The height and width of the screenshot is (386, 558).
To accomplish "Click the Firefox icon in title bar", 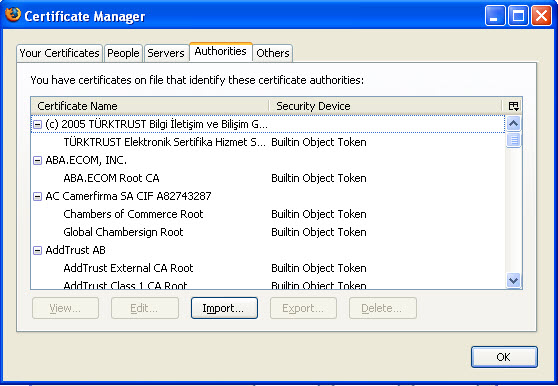I will [13, 15].
